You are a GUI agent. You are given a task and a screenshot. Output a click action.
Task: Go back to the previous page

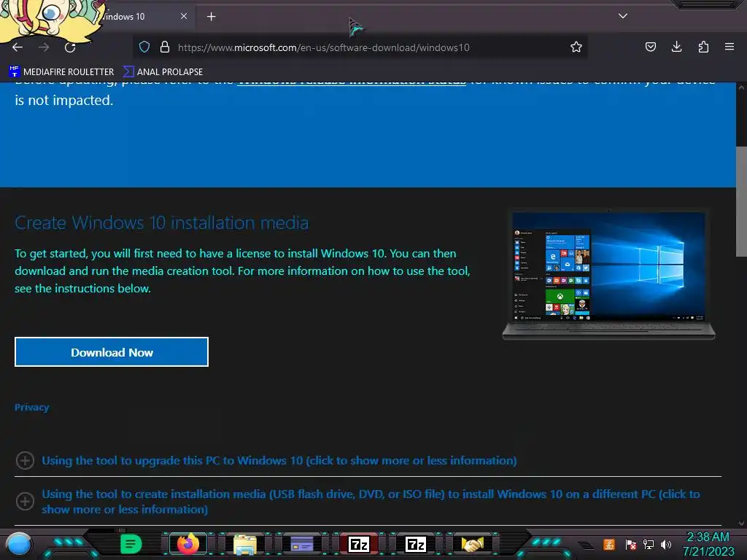pos(18,47)
